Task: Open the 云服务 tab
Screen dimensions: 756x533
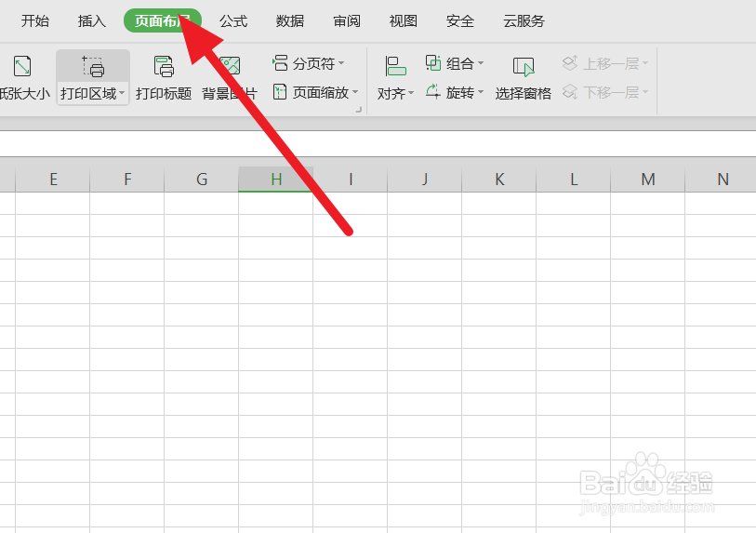Action: pyautogui.click(x=524, y=20)
